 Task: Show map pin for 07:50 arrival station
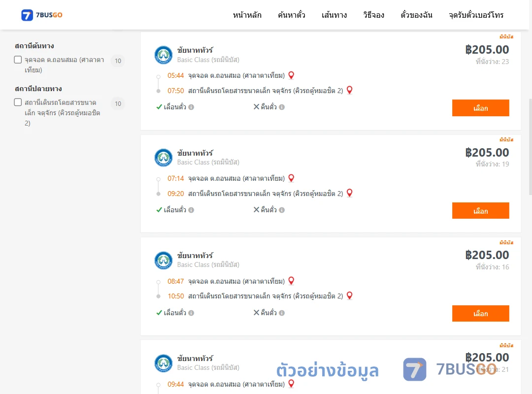pos(349,90)
